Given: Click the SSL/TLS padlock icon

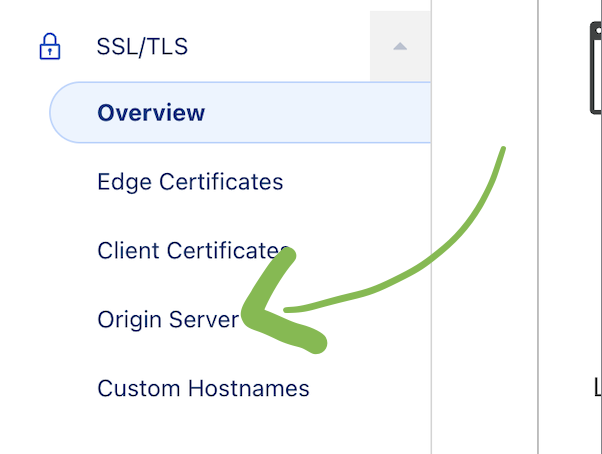Looking at the screenshot, I should pyautogui.click(x=49, y=47).
